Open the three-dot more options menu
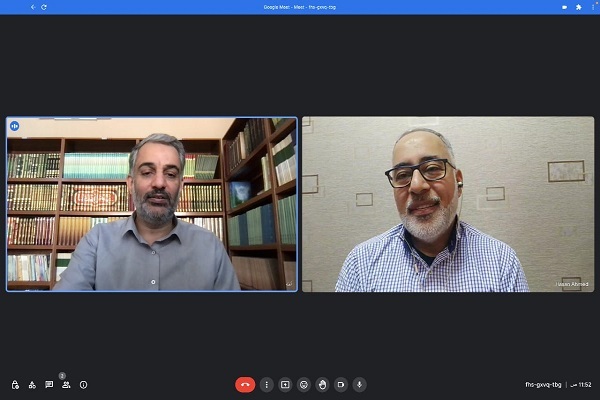The image size is (600, 400). (267, 384)
